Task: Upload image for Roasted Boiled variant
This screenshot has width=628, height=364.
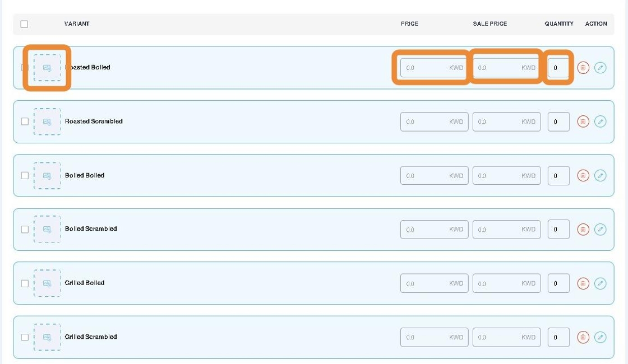Action: click(47, 68)
